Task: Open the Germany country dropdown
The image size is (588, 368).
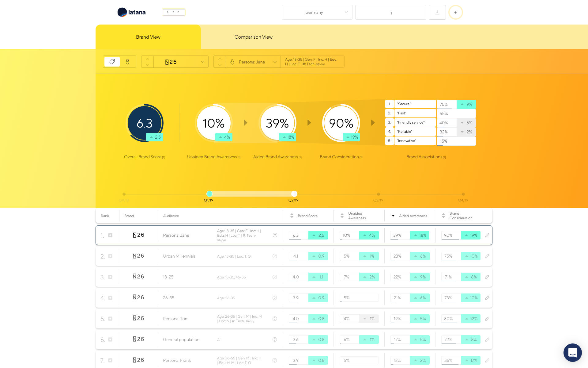Action: [317, 12]
